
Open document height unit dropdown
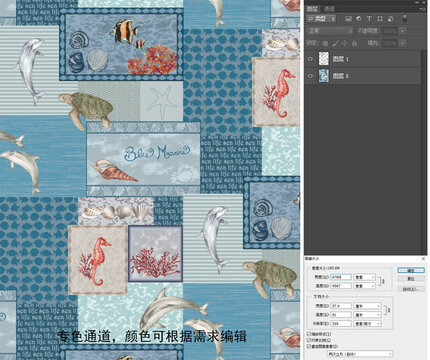[x=367, y=315]
